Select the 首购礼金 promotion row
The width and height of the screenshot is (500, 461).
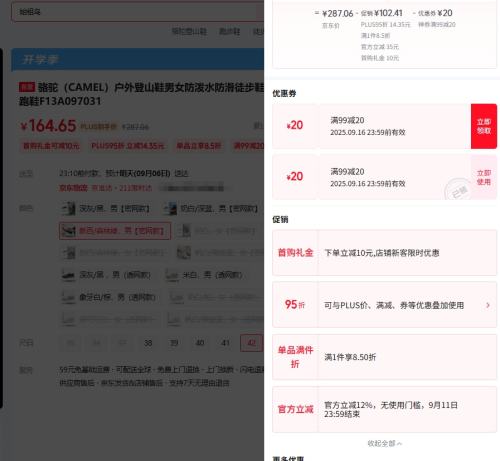pos(384,253)
